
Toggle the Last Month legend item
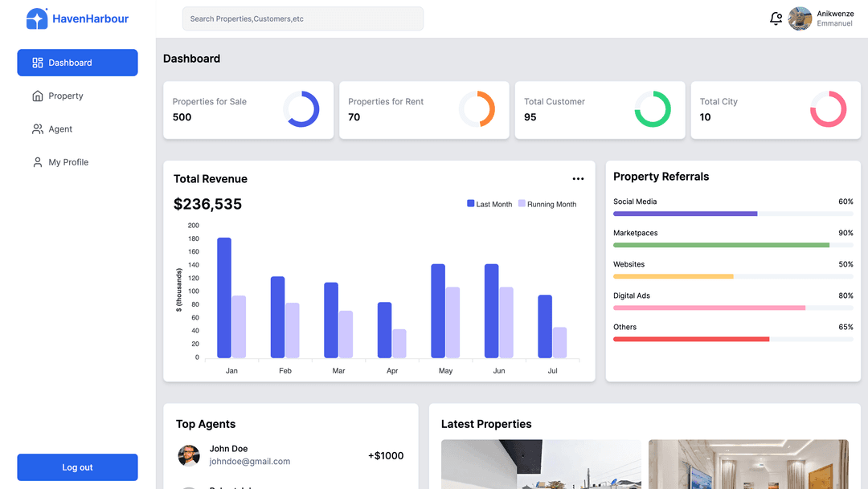[489, 204]
